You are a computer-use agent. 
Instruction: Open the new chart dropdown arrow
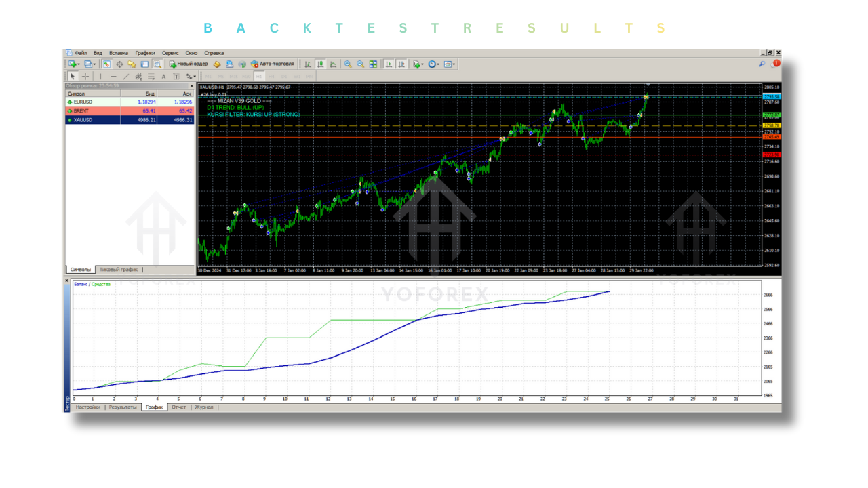[x=79, y=64]
